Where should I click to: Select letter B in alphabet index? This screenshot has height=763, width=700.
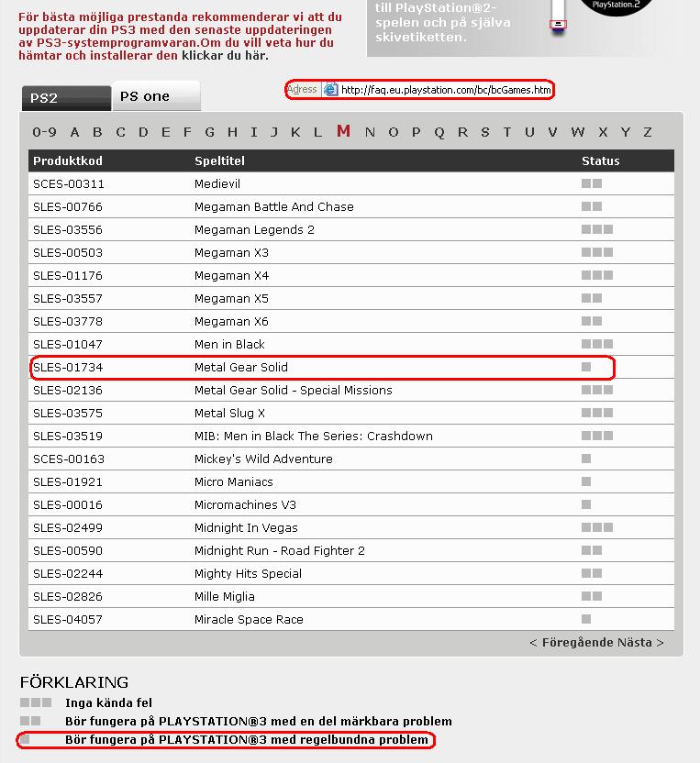point(97,132)
